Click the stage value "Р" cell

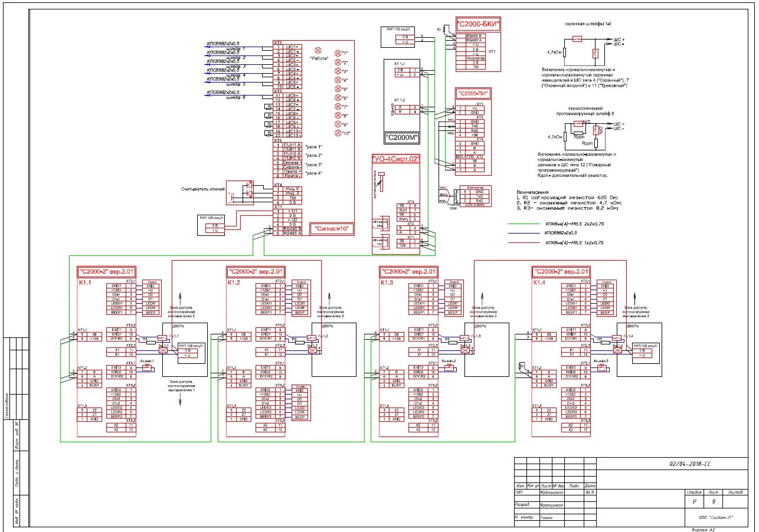pyautogui.click(x=693, y=501)
